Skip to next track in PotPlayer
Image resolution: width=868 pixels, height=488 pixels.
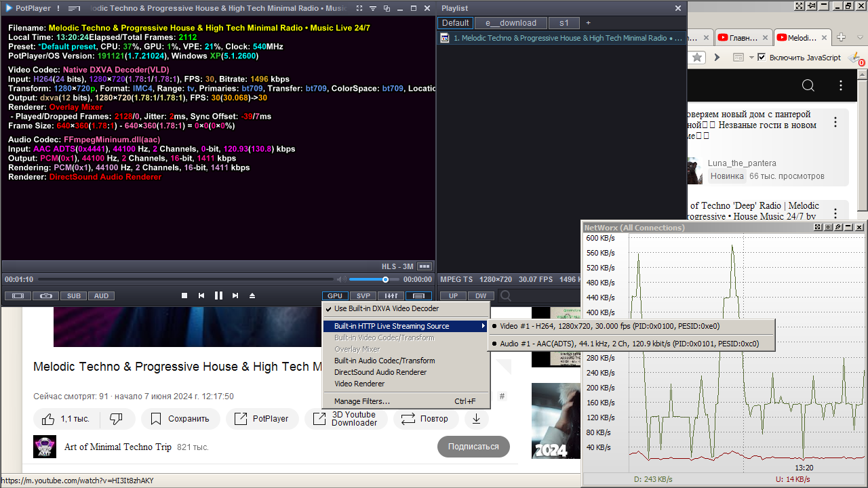coord(235,296)
